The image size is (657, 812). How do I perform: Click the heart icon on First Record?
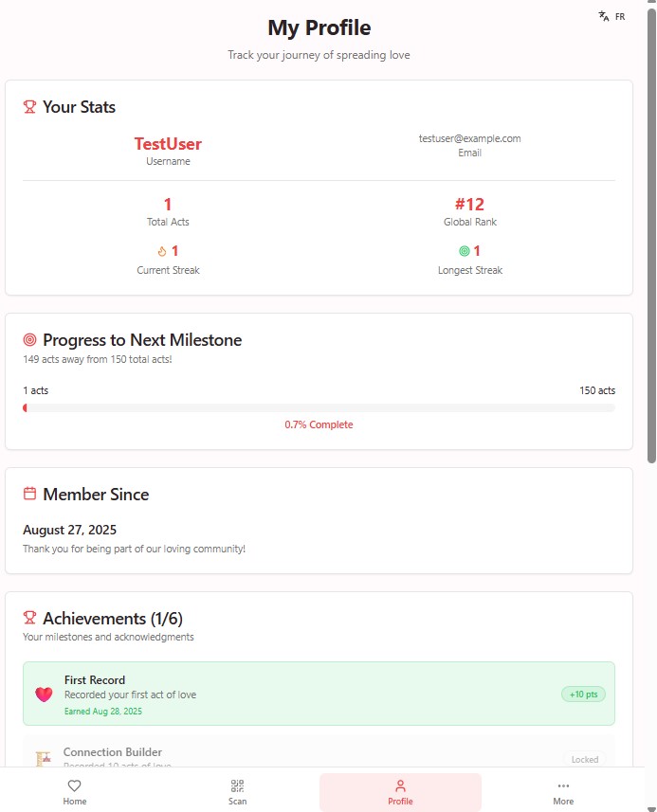pos(44,694)
